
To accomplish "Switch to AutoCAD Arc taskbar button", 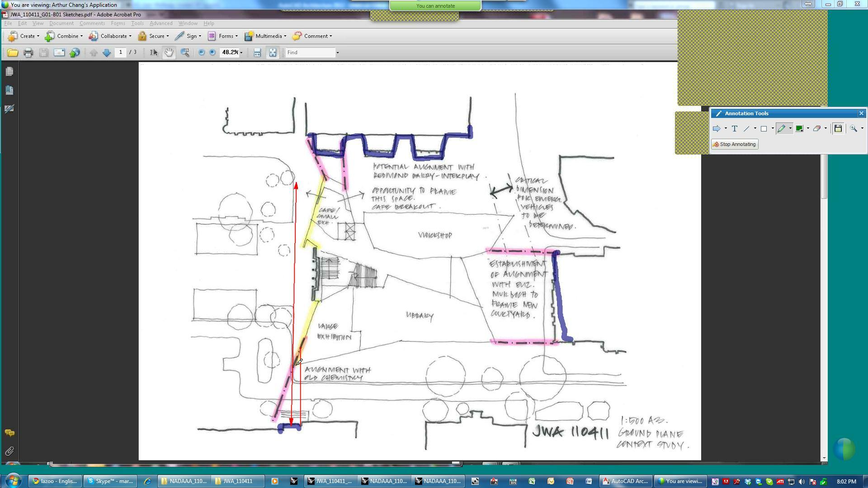I will (x=626, y=481).
